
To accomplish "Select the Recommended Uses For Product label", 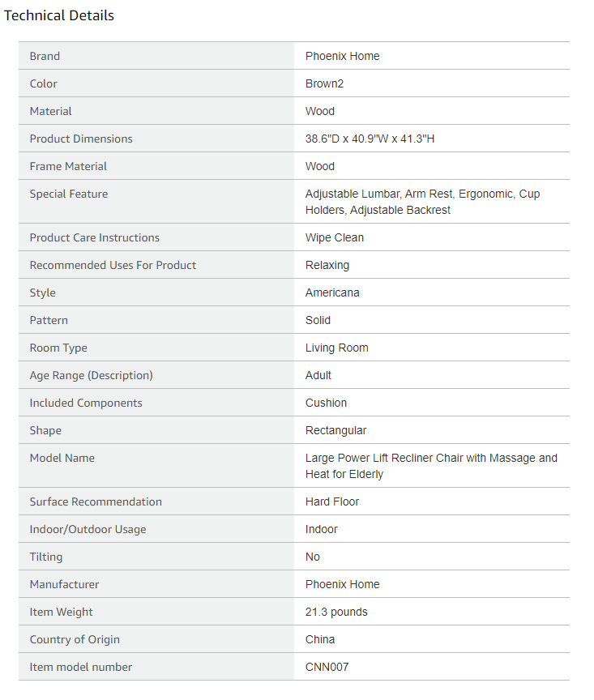I will point(113,265).
